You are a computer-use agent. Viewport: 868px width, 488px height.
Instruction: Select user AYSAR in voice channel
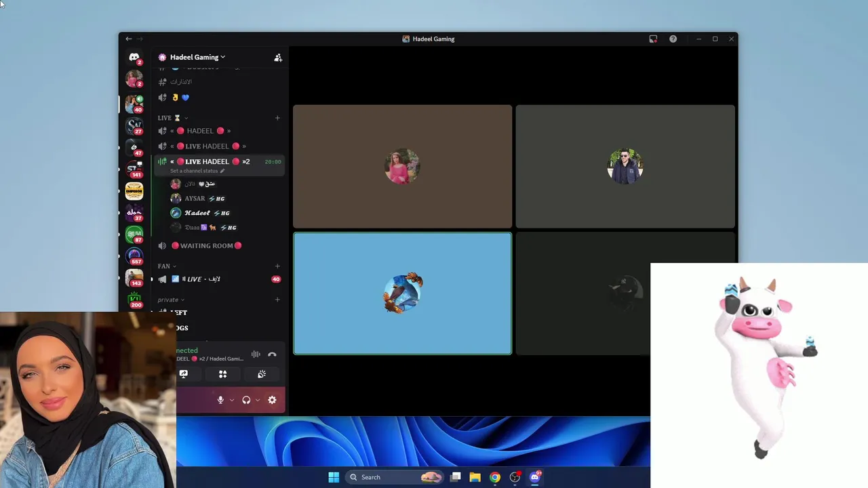click(226, 199)
